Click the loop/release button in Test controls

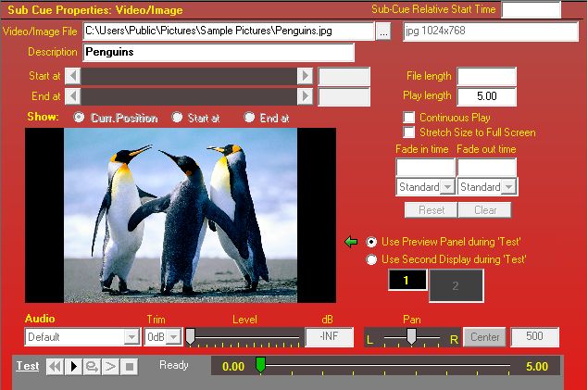92,366
